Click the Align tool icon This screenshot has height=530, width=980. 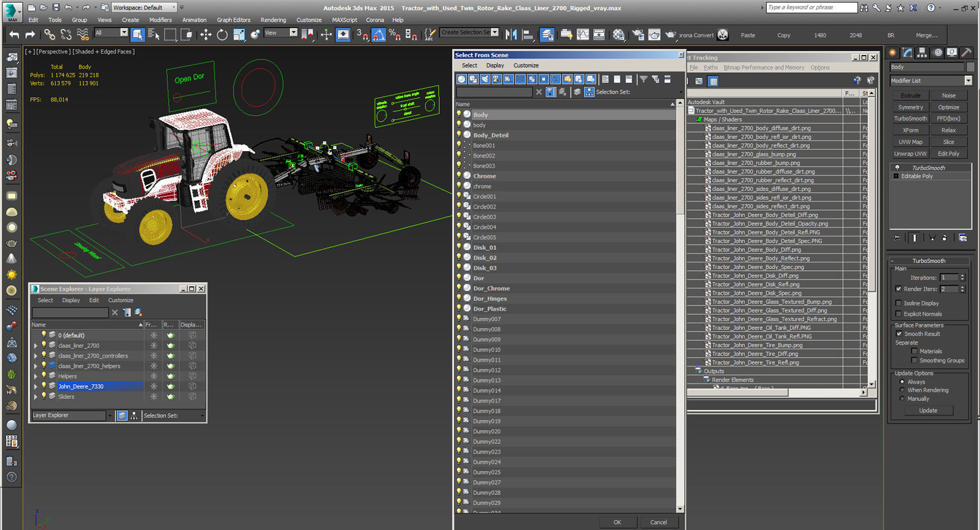[x=528, y=34]
